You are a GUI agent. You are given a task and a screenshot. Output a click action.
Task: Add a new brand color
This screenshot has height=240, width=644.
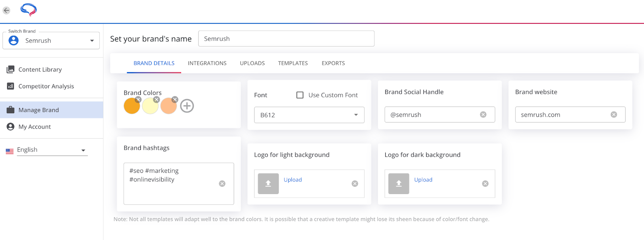[x=187, y=106]
